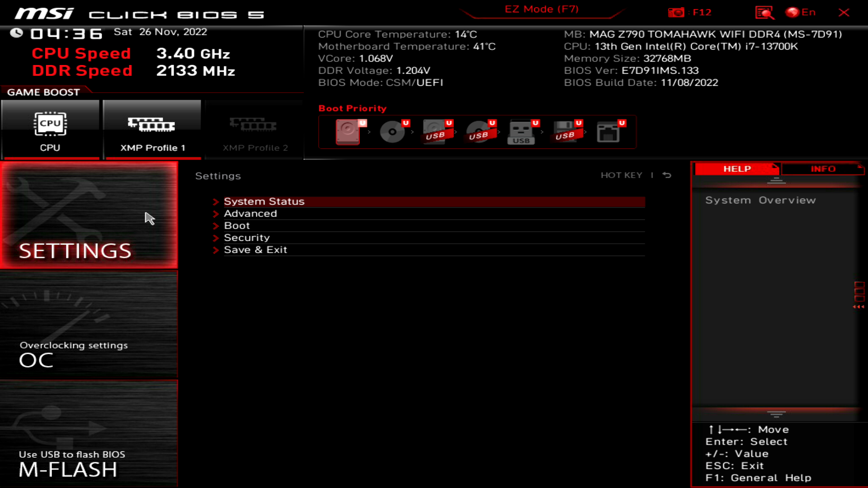868x488 pixels.
Task: Toggle first boot priority device
Action: pos(348,131)
